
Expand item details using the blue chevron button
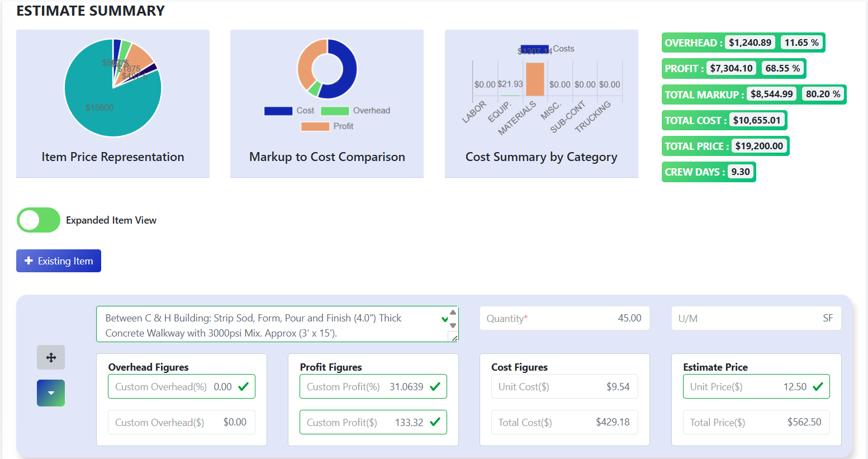51,392
